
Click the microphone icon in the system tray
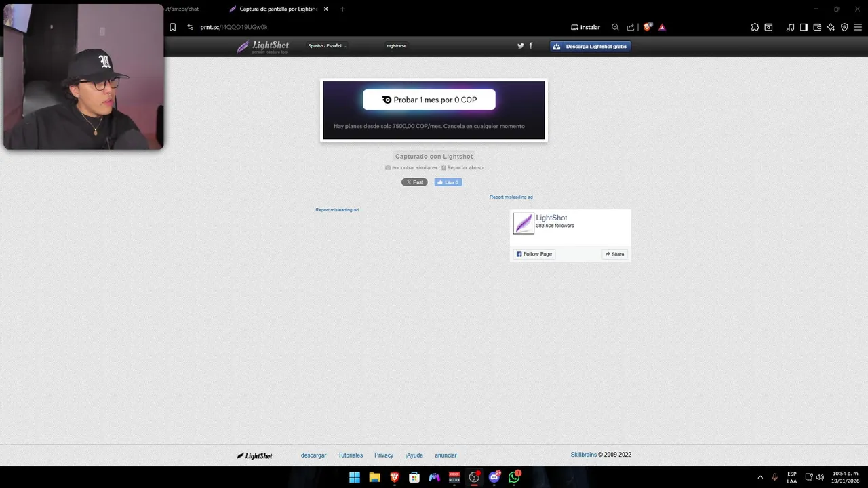pyautogui.click(x=774, y=477)
